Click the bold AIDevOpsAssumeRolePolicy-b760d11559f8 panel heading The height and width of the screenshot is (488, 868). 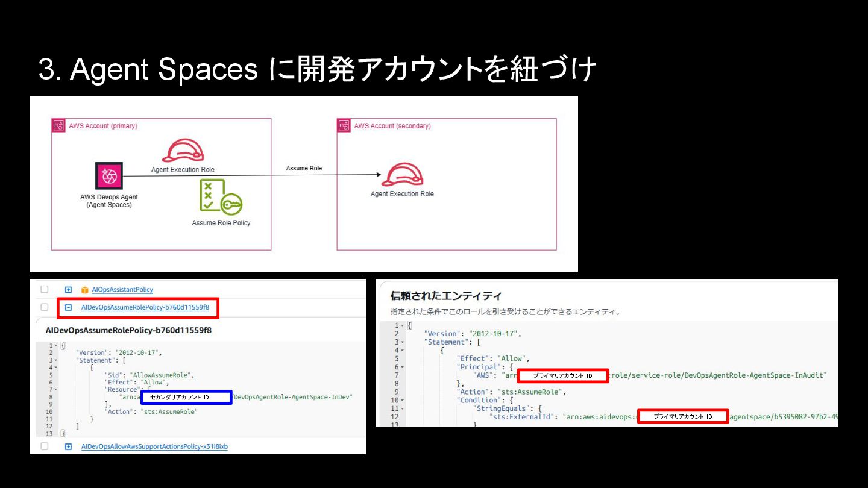tap(128, 330)
